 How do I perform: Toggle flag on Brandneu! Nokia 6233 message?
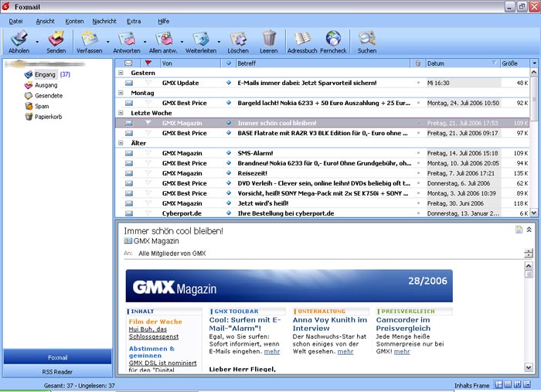point(148,163)
